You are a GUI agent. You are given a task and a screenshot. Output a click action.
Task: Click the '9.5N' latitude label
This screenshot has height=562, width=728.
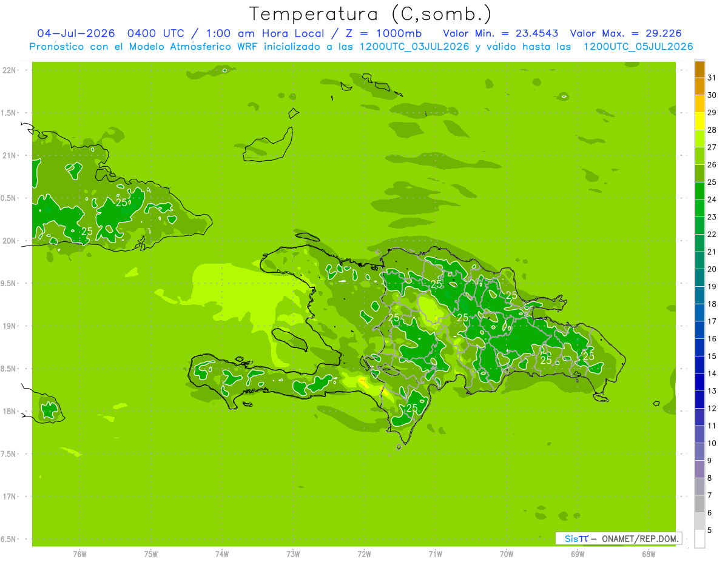pyautogui.click(x=9, y=284)
